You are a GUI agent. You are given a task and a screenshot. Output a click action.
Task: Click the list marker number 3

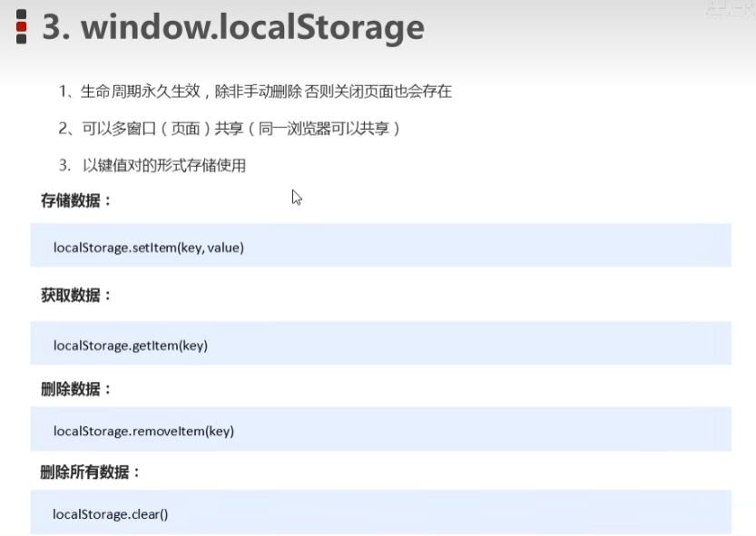click(64, 165)
